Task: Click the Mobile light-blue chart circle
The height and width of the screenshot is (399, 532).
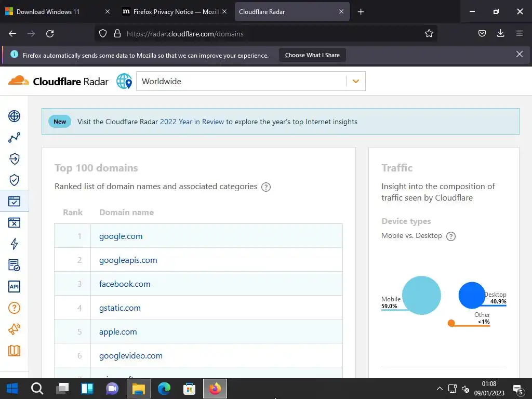Action: pos(421,295)
